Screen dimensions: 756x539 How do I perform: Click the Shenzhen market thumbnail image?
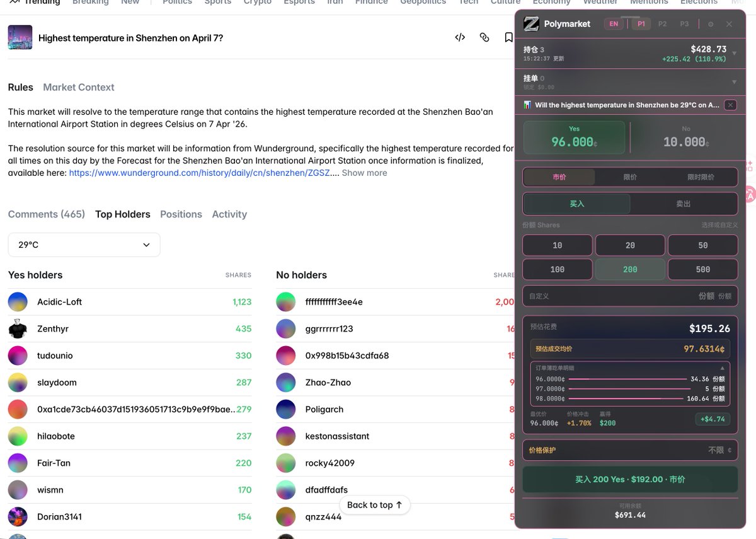(x=20, y=38)
